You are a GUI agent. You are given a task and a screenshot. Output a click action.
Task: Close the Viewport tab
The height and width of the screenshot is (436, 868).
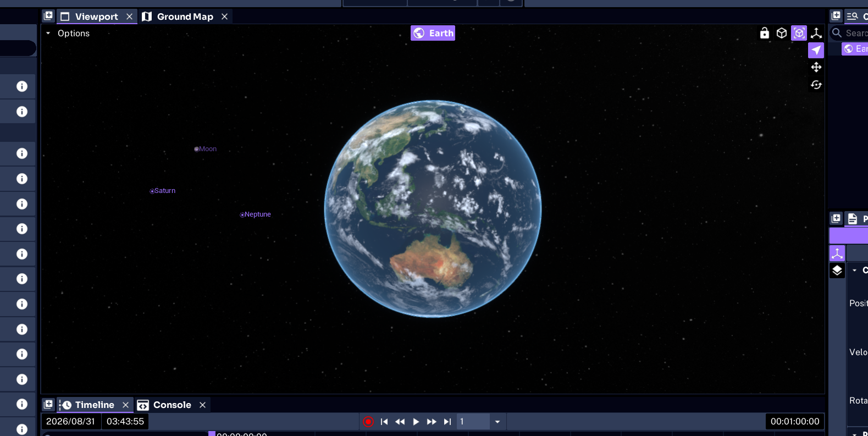pyautogui.click(x=129, y=16)
